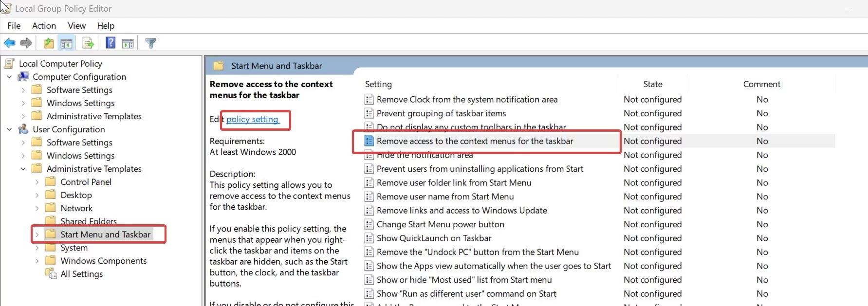Image resolution: width=868 pixels, height=306 pixels.
Task: Toggle the console tree pane icon
Action: (66, 43)
